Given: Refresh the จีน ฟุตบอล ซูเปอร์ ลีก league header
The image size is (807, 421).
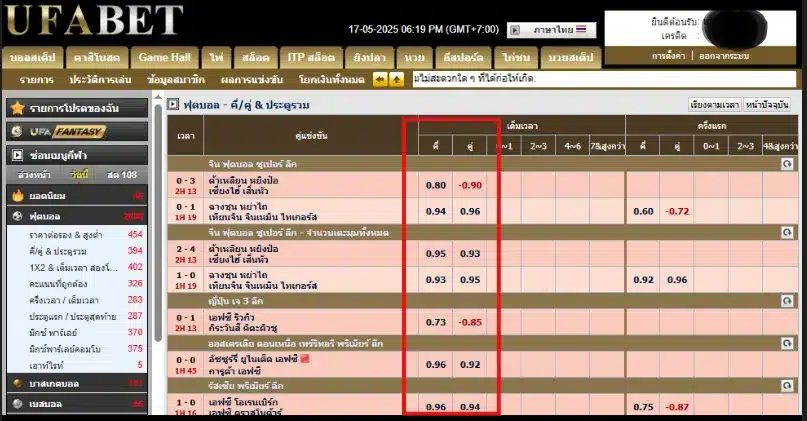Looking at the screenshot, I should coord(787,164).
